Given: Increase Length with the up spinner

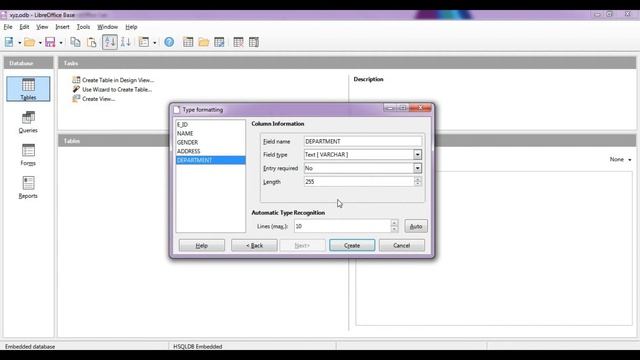Looking at the screenshot, I should (x=418, y=179).
